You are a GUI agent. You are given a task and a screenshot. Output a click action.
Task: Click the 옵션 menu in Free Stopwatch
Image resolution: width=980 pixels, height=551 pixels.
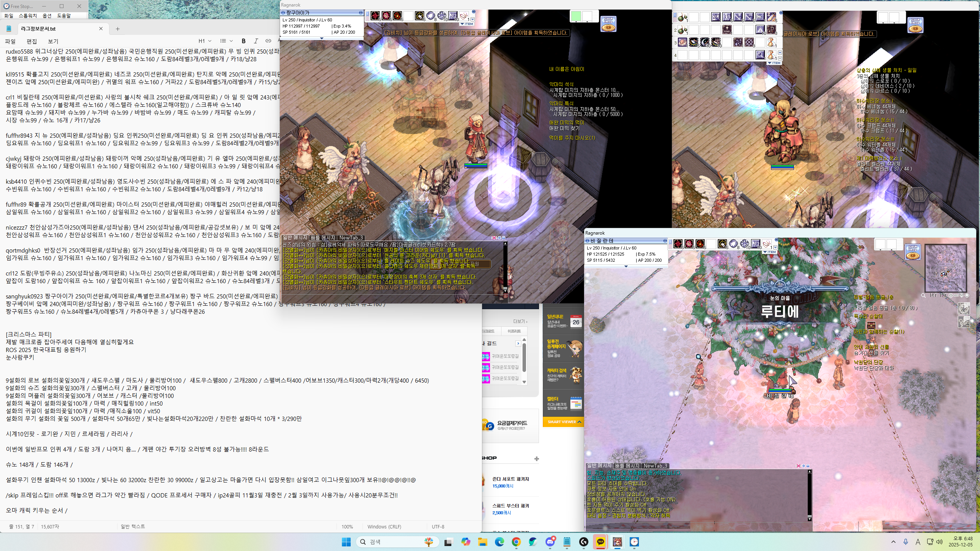click(x=47, y=16)
